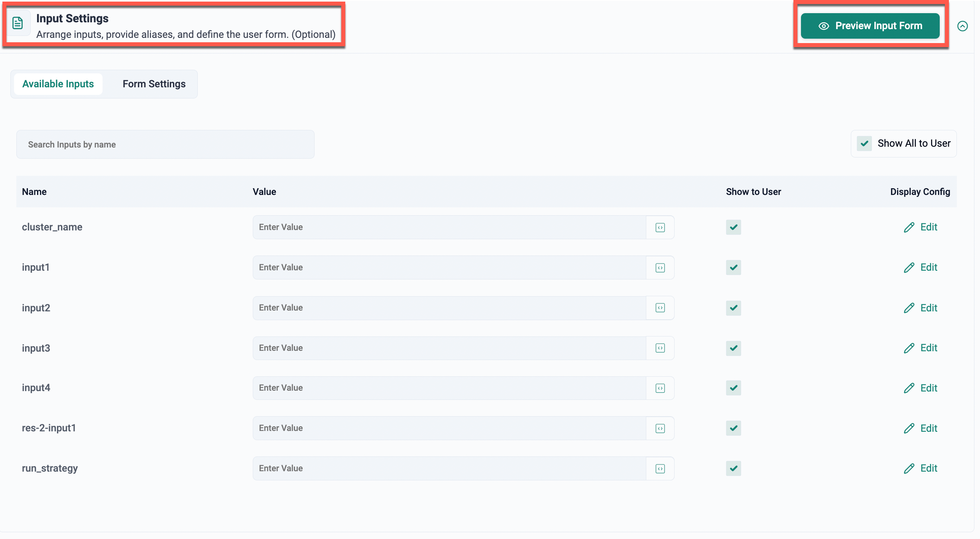Switch to Form Settings tab

[x=154, y=84]
